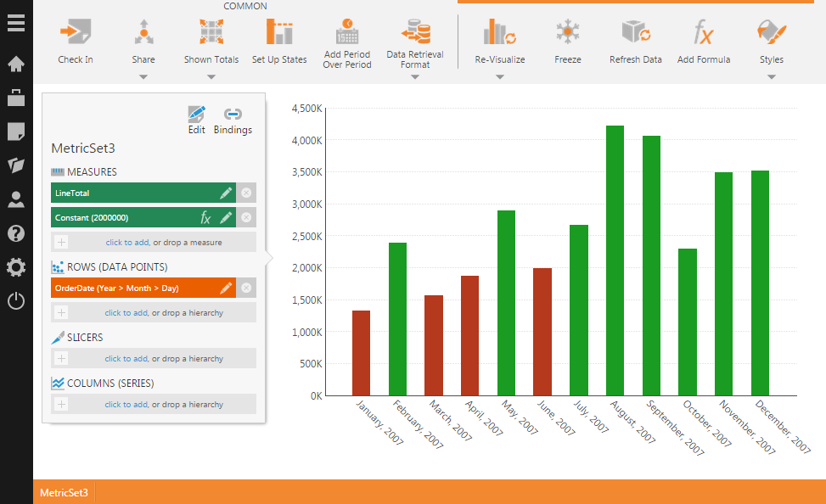Freeze the metric set data
826x504 pixels.
point(567,33)
